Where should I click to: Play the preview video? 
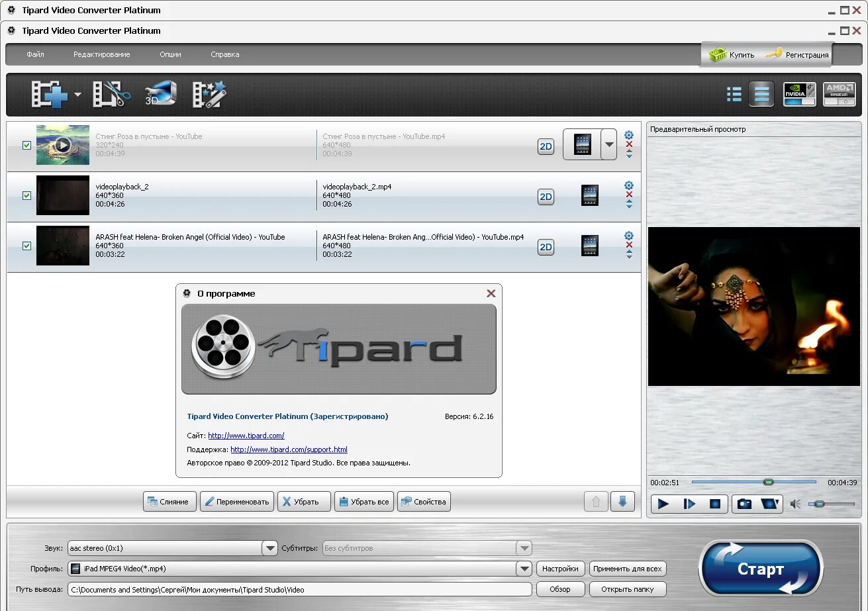pyautogui.click(x=663, y=504)
